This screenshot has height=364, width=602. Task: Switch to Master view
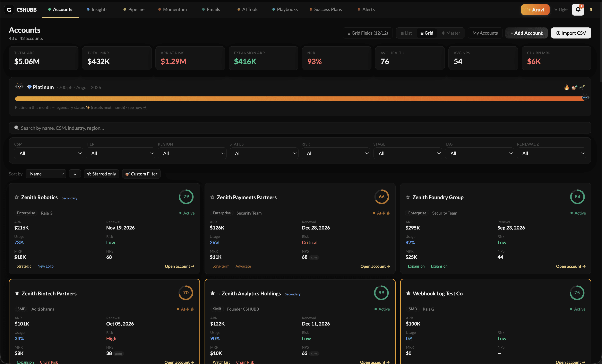[451, 33]
